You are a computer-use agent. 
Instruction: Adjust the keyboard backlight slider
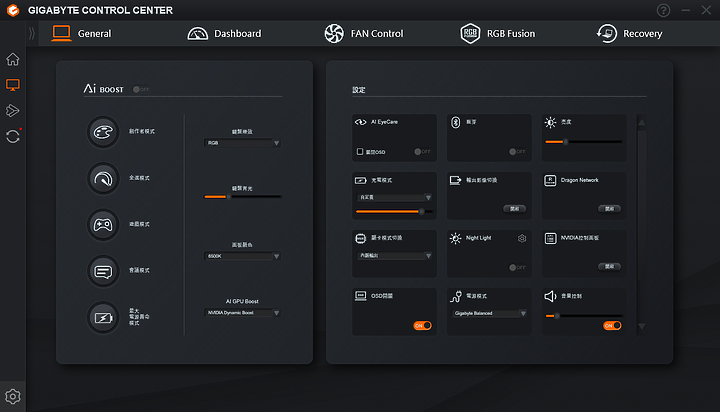(242, 197)
